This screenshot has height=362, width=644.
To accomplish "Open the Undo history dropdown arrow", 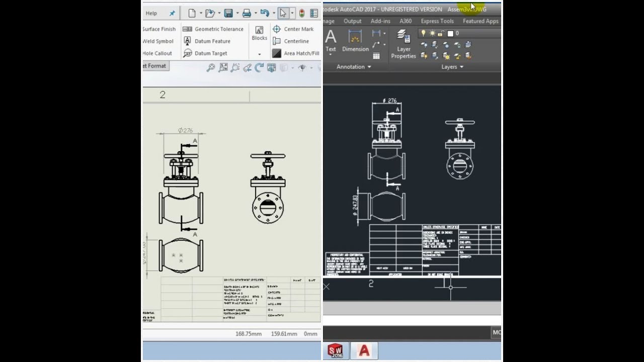I will [274, 13].
